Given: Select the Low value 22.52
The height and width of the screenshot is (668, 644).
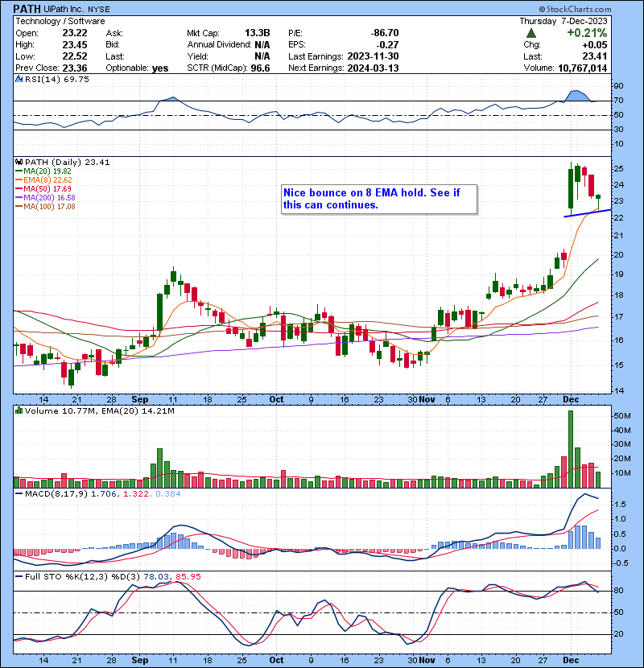Looking at the screenshot, I should [x=75, y=56].
